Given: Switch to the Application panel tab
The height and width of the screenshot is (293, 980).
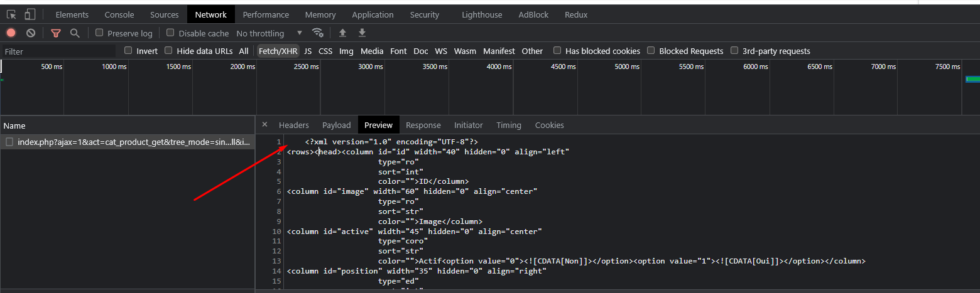Looking at the screenshot, I should pos(373,14).
